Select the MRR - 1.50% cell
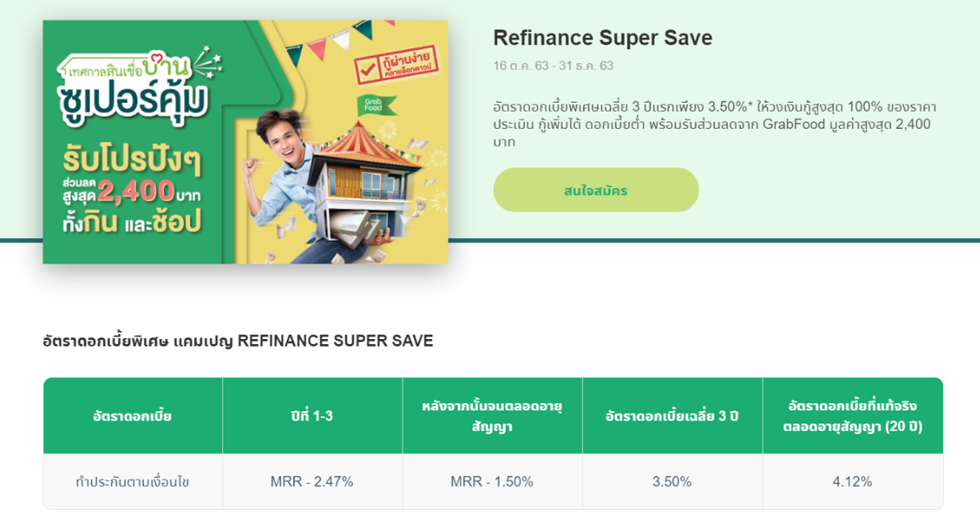The height and width of the screenshot is (518, 980). pos(492,482)
